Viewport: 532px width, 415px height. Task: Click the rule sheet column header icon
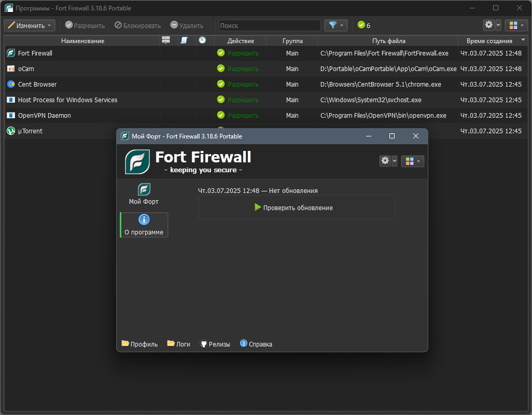point(184,40)
